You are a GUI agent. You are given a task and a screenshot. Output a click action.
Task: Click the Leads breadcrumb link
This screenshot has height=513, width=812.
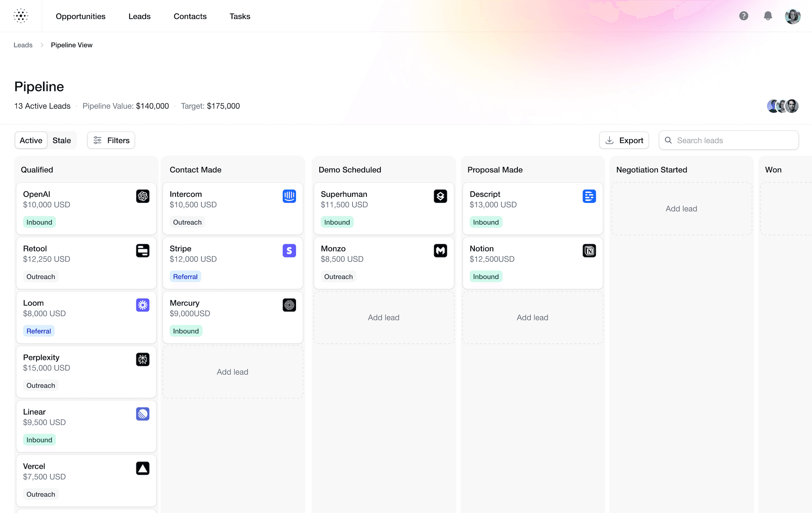[x=23, y=45]
